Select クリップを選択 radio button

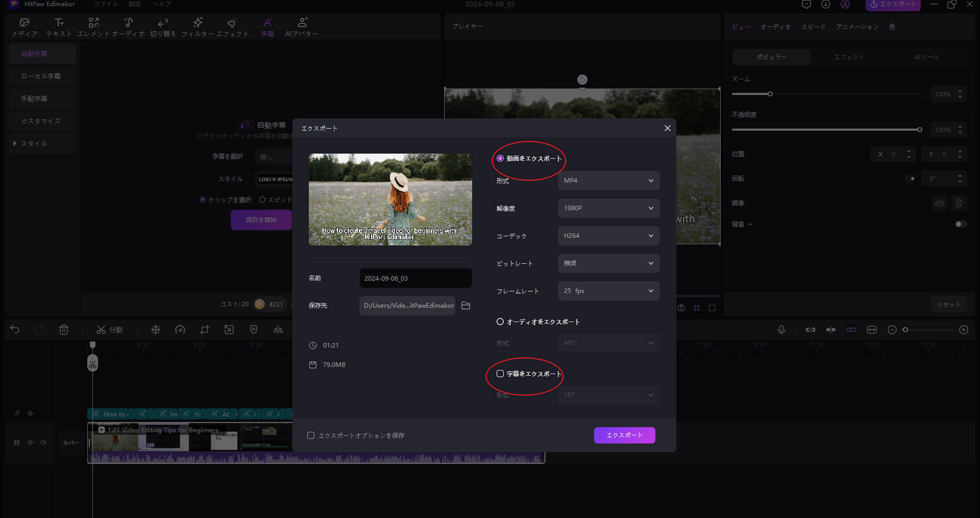click(x=203, y=200)
